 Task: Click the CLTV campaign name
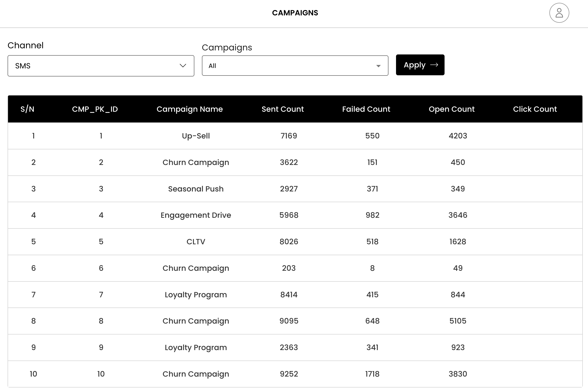click(196, 241)
